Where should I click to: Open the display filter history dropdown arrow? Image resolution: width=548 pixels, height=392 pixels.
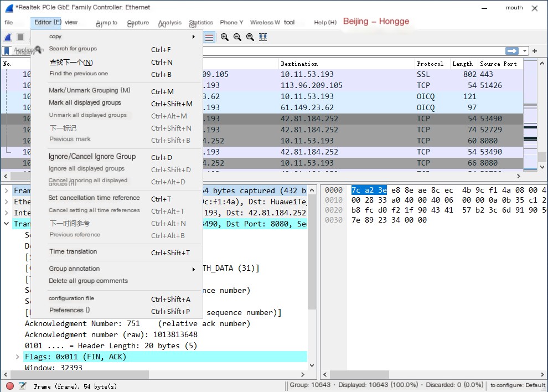pos(525,51)
